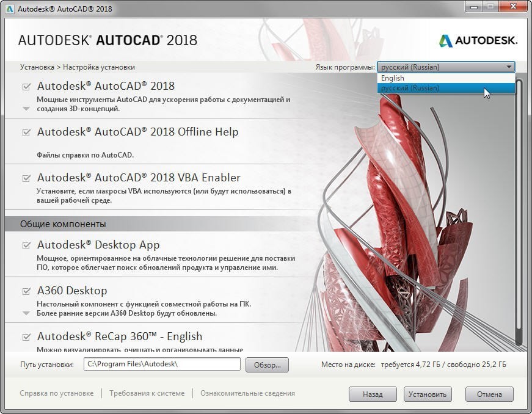Click the Установка breadcrumb text
The width and height of the screenshot is (532, 414).
(37, 67)
